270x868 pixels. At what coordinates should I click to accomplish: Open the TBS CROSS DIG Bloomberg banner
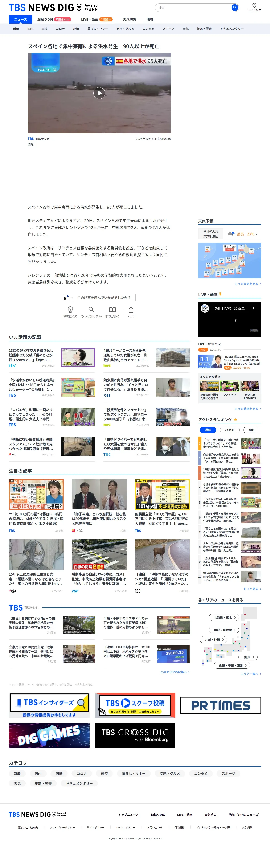[135, 736]
